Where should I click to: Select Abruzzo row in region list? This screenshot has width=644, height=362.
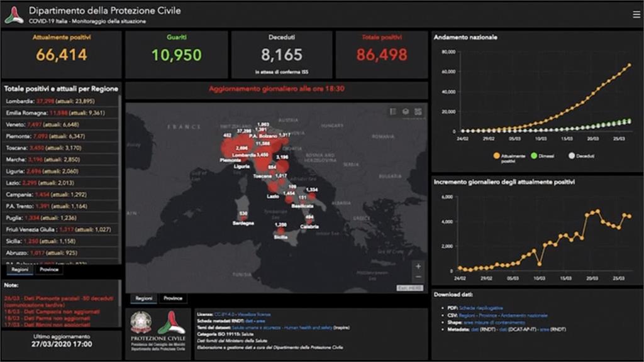coord(60,253)
